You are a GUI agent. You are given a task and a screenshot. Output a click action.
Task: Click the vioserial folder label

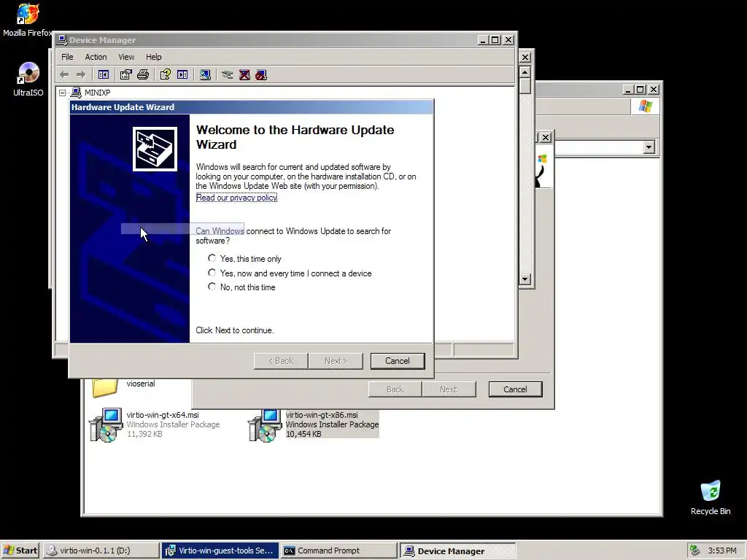(x=141, y=384)
